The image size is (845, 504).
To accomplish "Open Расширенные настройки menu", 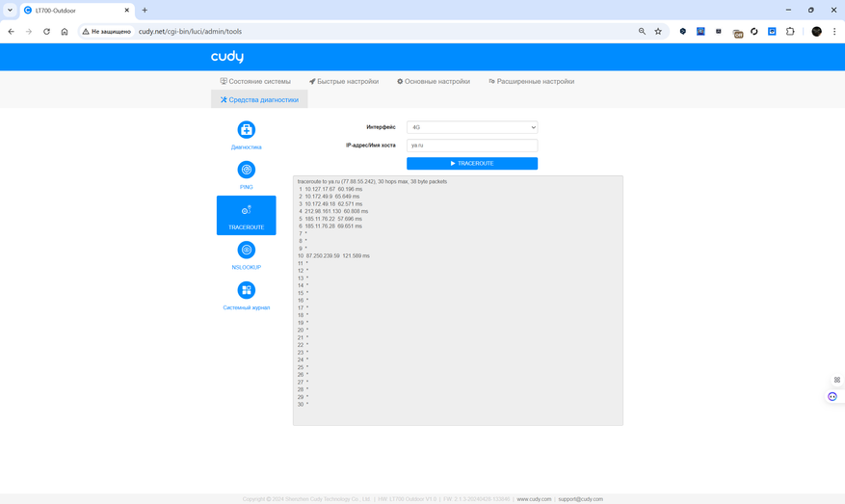I will click(x=531, y=81).
